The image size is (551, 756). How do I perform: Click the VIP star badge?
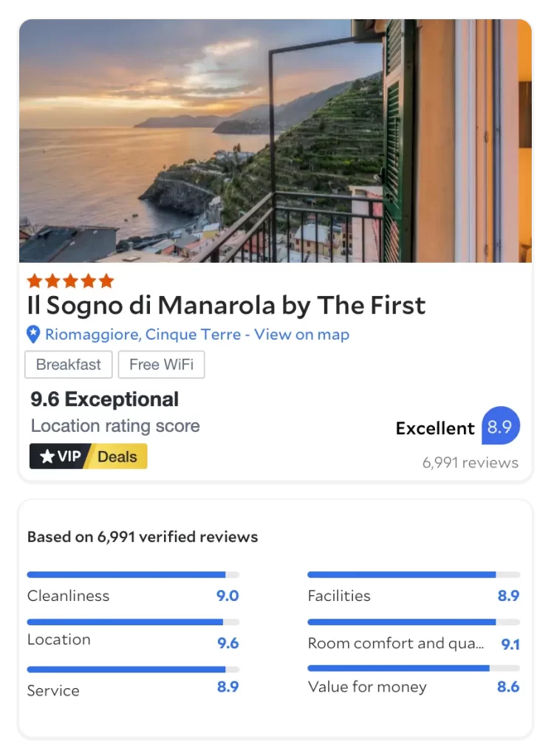[x=60, y=456]
